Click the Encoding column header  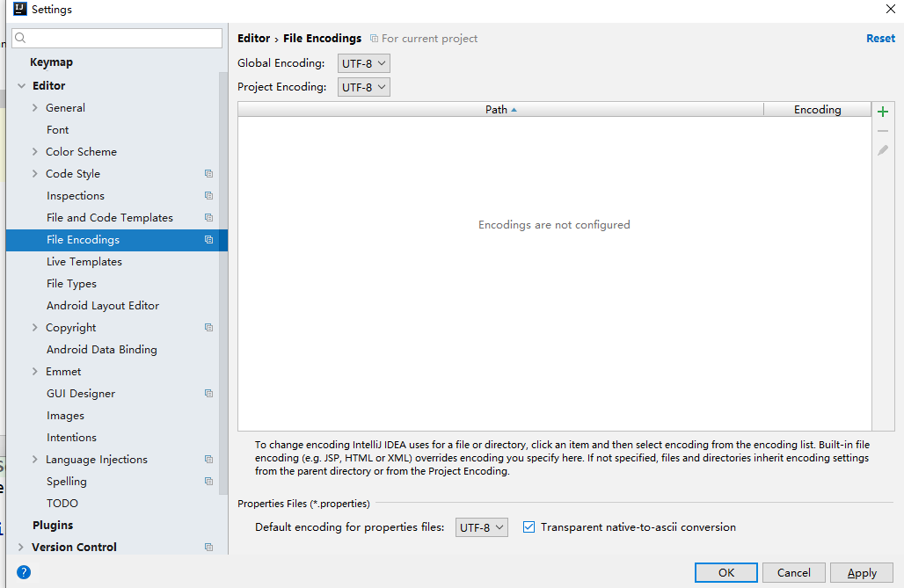point(817,110)
